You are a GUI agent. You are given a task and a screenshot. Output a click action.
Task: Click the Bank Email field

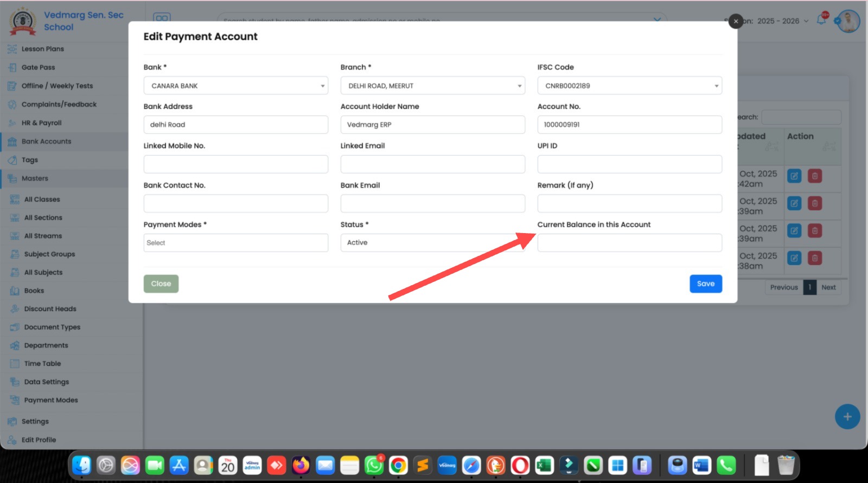tap(433, 203)
